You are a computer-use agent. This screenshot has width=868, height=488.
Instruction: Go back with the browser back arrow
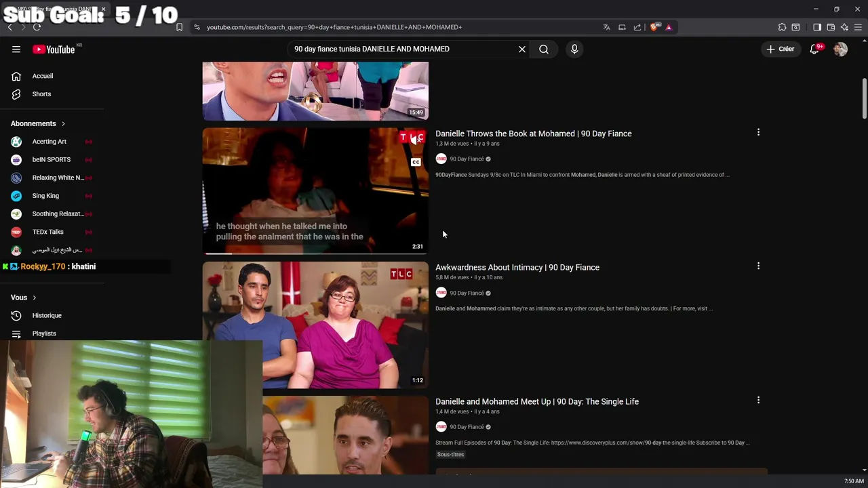pos(9,27)
